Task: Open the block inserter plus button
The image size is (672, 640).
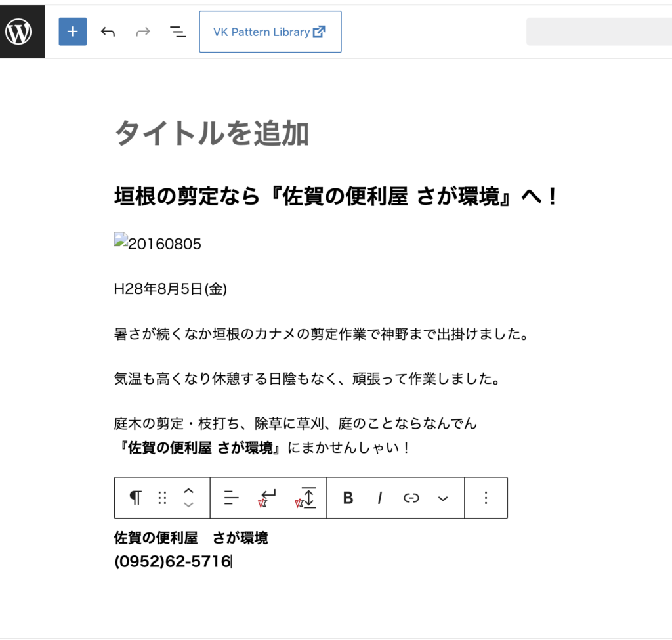Action: 72,32
